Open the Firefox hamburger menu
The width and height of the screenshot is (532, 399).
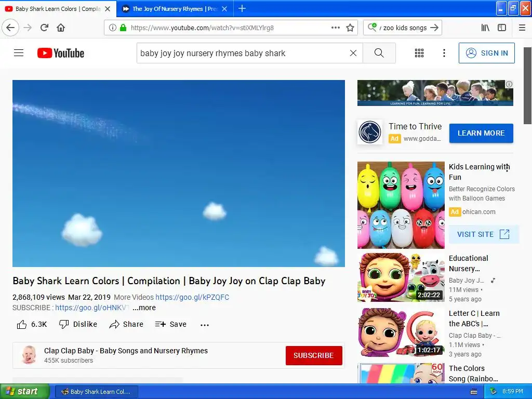[x=522, y=28]
